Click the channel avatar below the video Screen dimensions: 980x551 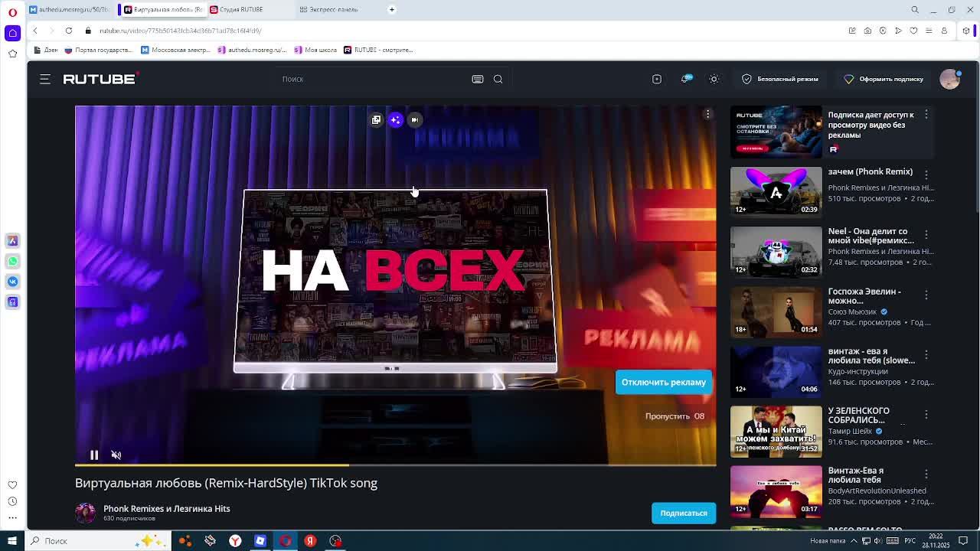point(85,513)
